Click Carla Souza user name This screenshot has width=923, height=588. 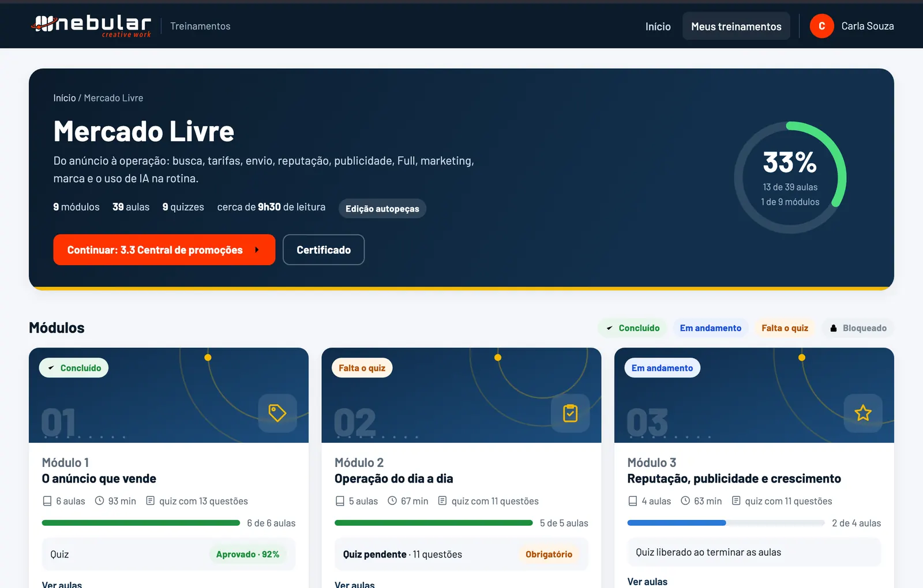pyautogui.click(x=868, y=26)
